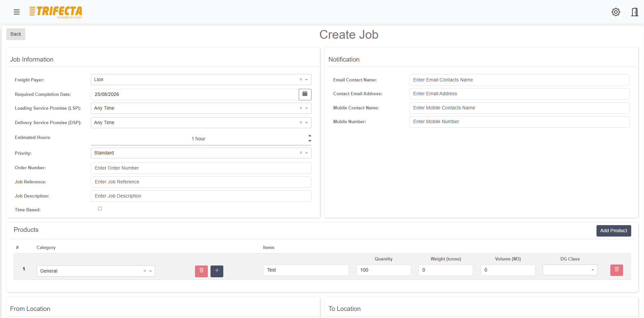Open the Delivery Service Promise dropdown
The width and height of the screenshot is (644, 318).
tap(307, 123)
